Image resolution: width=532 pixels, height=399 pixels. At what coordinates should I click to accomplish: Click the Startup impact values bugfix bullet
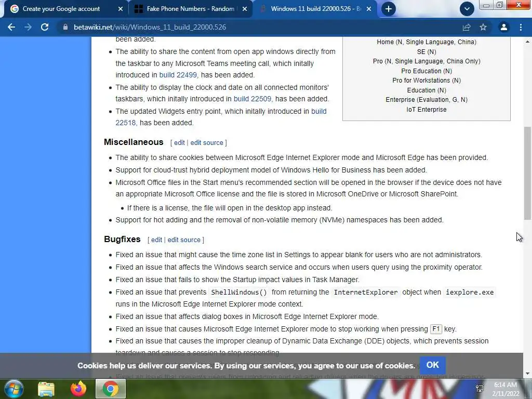[x=237, y=280]
